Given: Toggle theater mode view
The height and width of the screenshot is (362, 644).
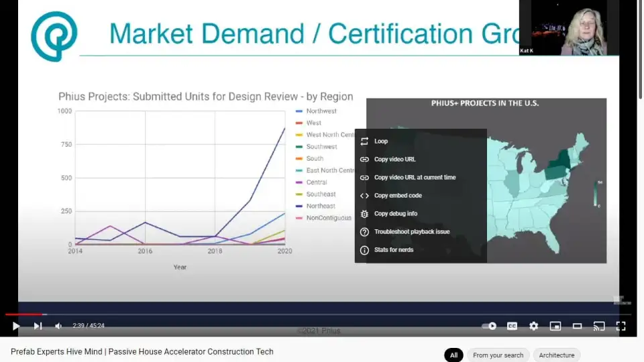Looking at the screenshot, I should point(577,326).
